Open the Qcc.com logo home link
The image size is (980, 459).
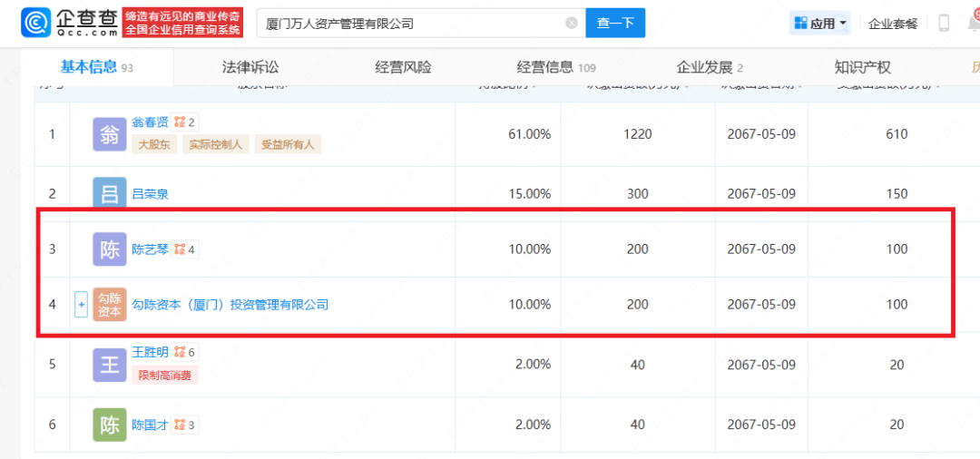[x=69, y=23]
